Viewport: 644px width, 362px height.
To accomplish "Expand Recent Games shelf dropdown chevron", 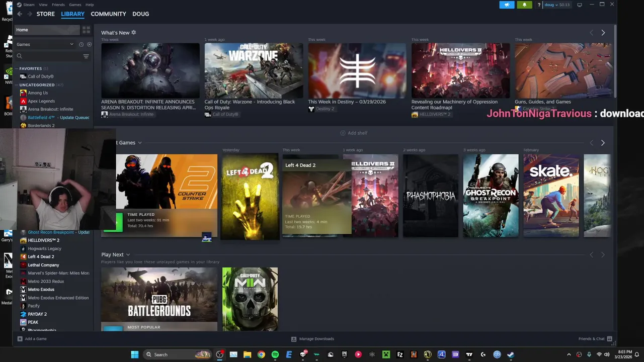I will [x=140, y=143].
